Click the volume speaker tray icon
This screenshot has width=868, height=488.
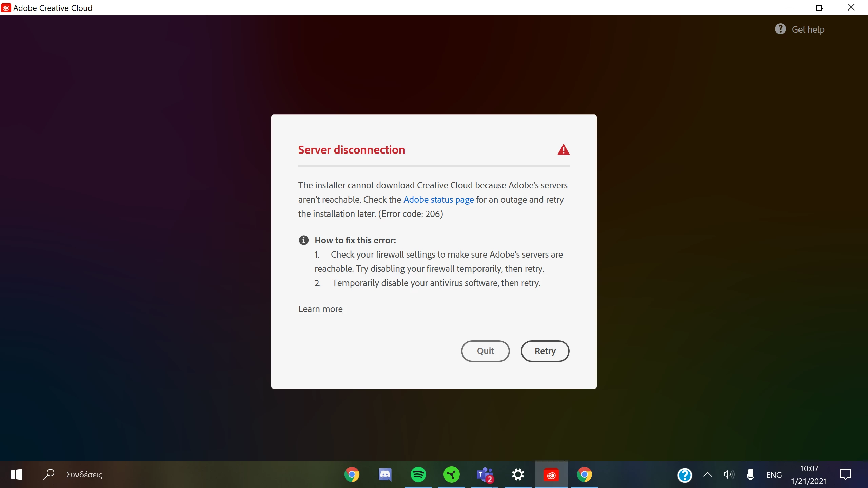click(729, 474)
